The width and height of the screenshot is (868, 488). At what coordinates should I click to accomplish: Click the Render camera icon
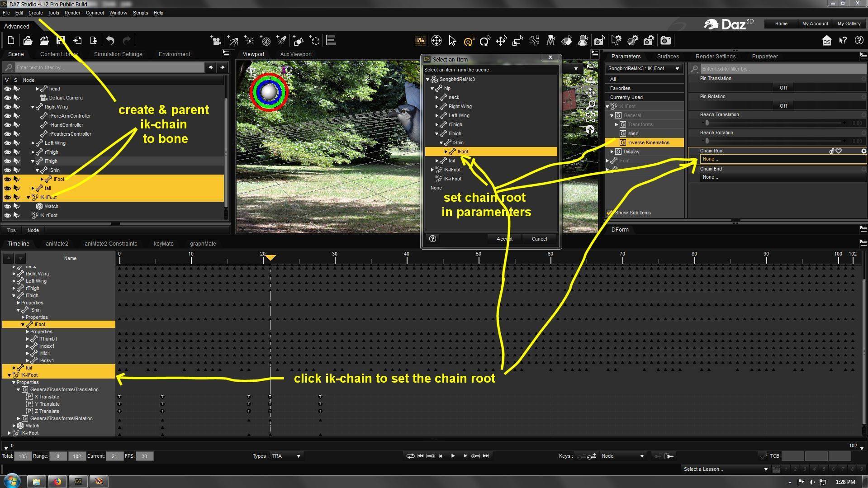[x=665, y=41]
